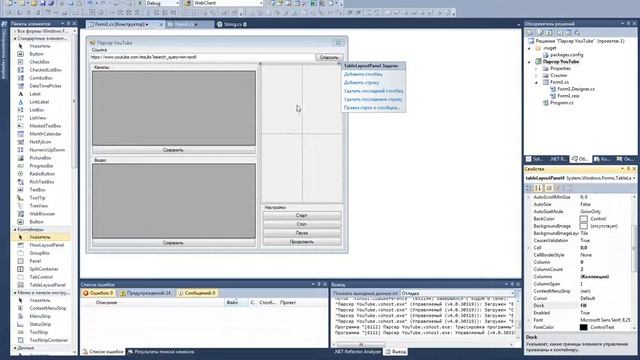Click the BackColor swatch in the Properties grid
The width and height of the screenshot is (640, 360).
[584, 219]
